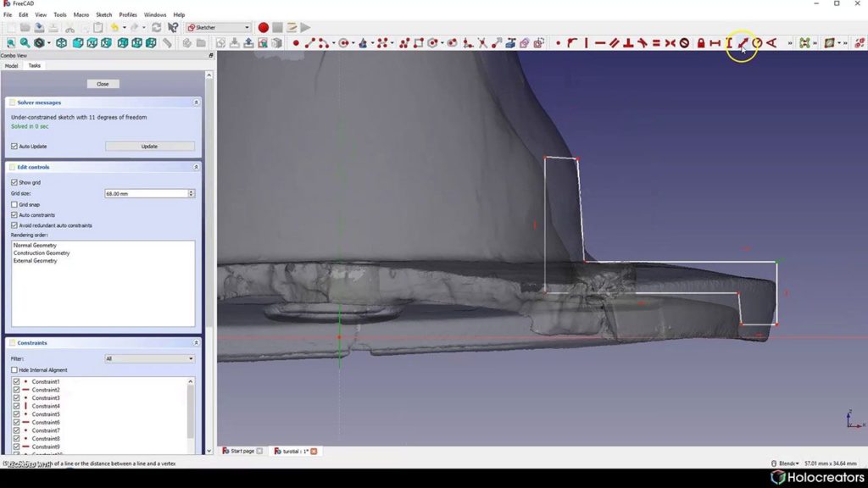868x488 pixels.
Task: Enable the Grid snap checkbox
Action: point(14,205)
